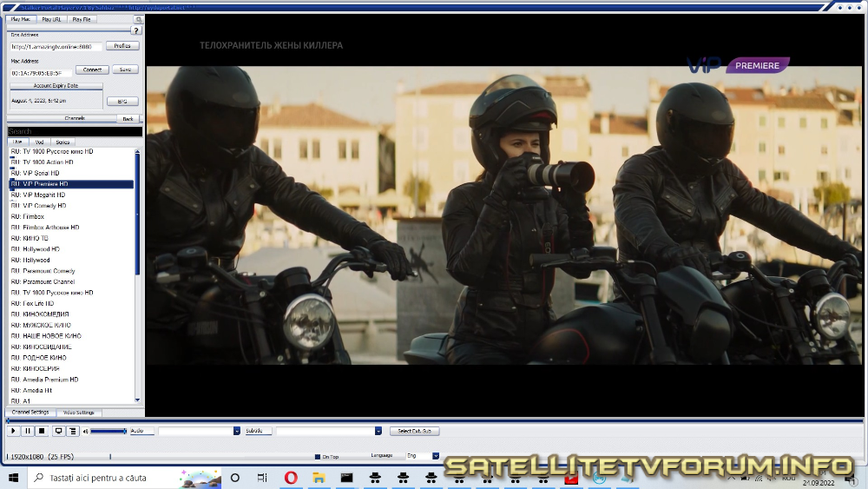Click the Account Expiry Date header

[x=56, y=86]
